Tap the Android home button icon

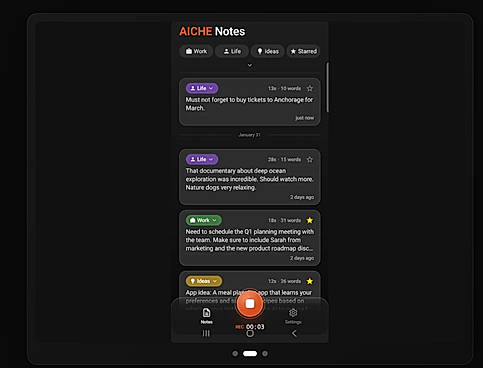click(250, 333)
